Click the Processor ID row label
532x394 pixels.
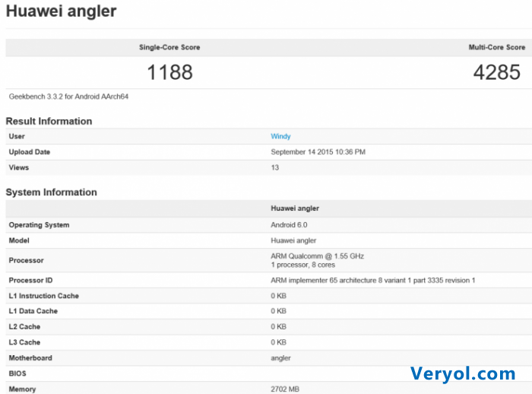(x=30, y=280)
